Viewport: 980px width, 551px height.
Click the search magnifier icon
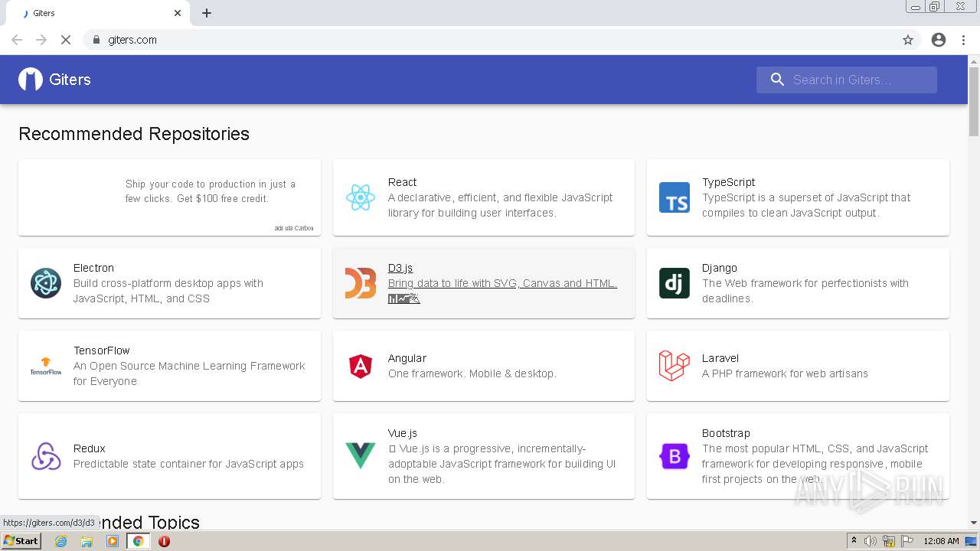pos(777,80)
